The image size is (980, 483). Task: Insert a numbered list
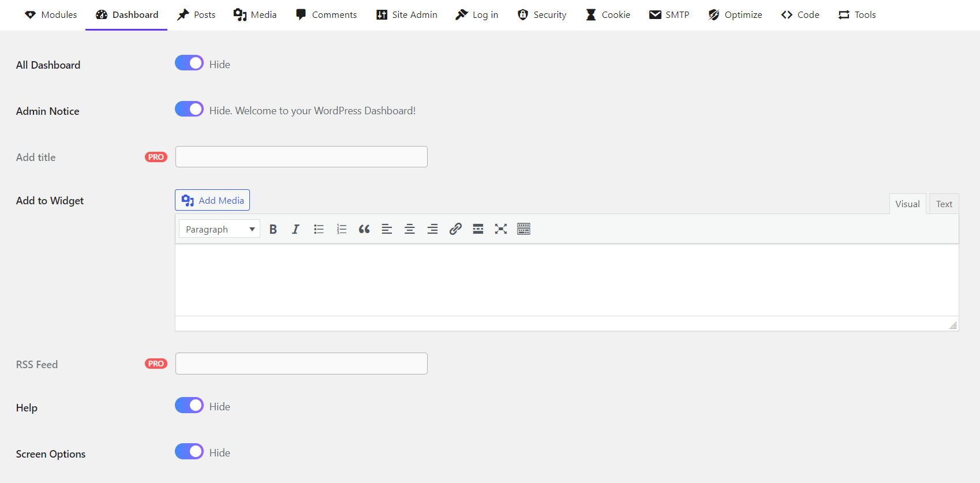coord(342,229)
